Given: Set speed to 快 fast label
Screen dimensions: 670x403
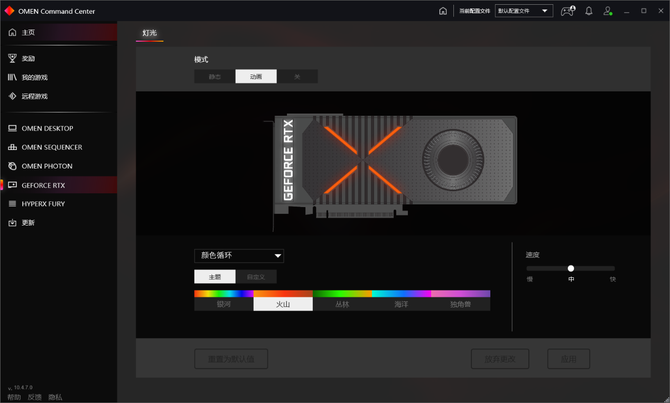Looking at the screenshot, I should tap(613, 279).
